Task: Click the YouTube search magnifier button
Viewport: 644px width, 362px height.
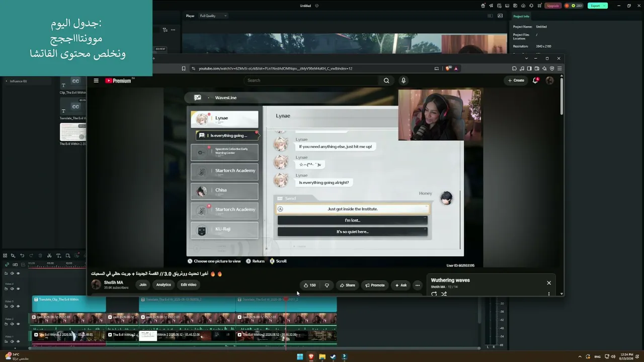Action: pos(386,80)
